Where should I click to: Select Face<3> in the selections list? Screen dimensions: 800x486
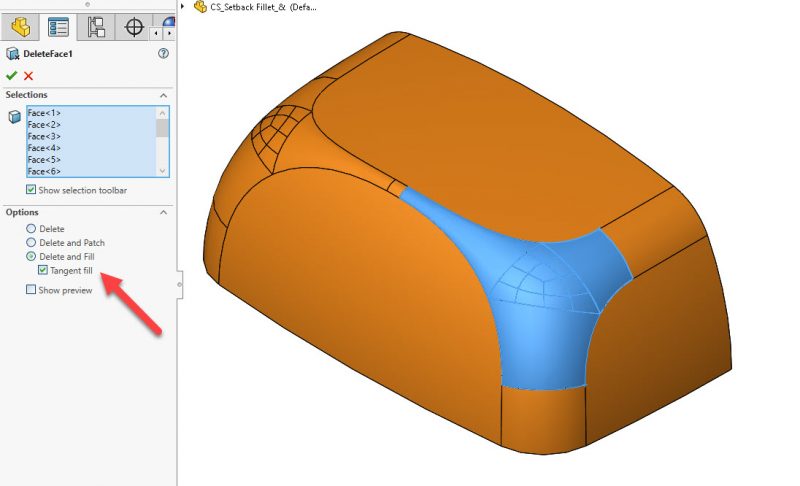coord(45,136)
